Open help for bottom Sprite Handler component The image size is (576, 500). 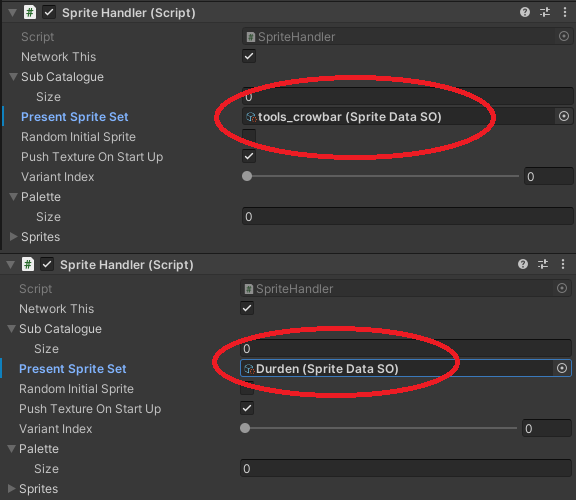[x=523, y=264]
